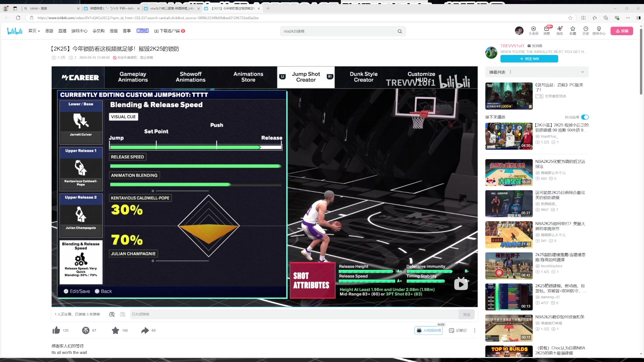Click the 下载客户端 download link
The image size is (644, 362).
pos(170,31)
